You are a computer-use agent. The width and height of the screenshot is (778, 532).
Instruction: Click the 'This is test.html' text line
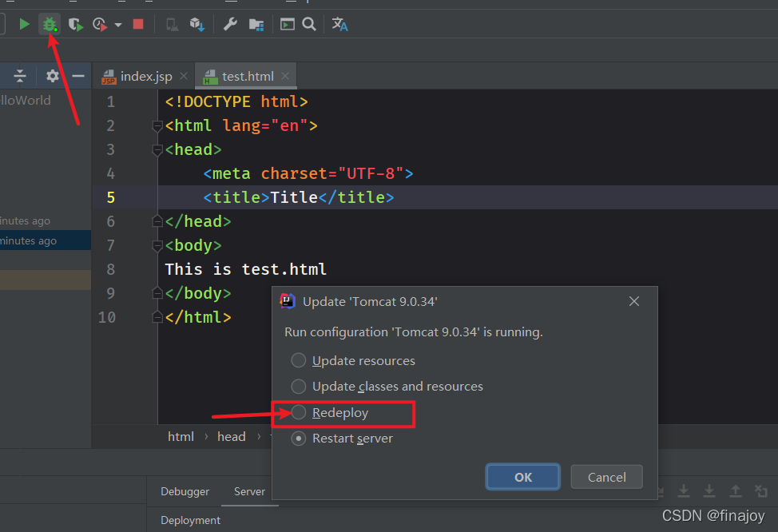tap(245, 269)
